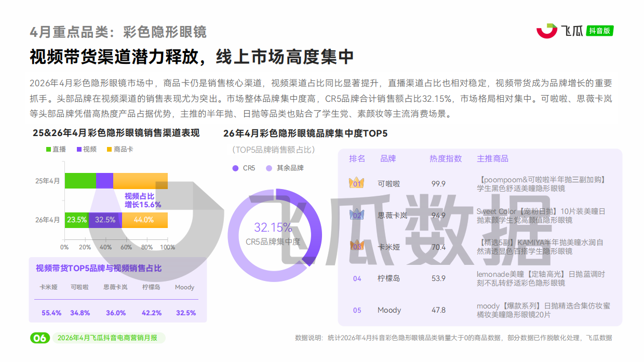
Task: Click the (TOP5品牌销售额占比) caption
Action: [273, 150]
